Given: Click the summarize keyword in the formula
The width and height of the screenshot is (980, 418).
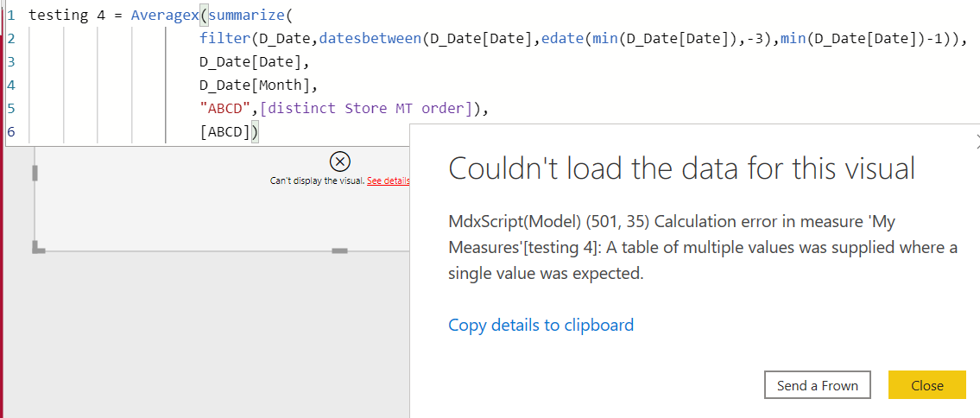Looking at the screenshot, I should tap(249, 15).
